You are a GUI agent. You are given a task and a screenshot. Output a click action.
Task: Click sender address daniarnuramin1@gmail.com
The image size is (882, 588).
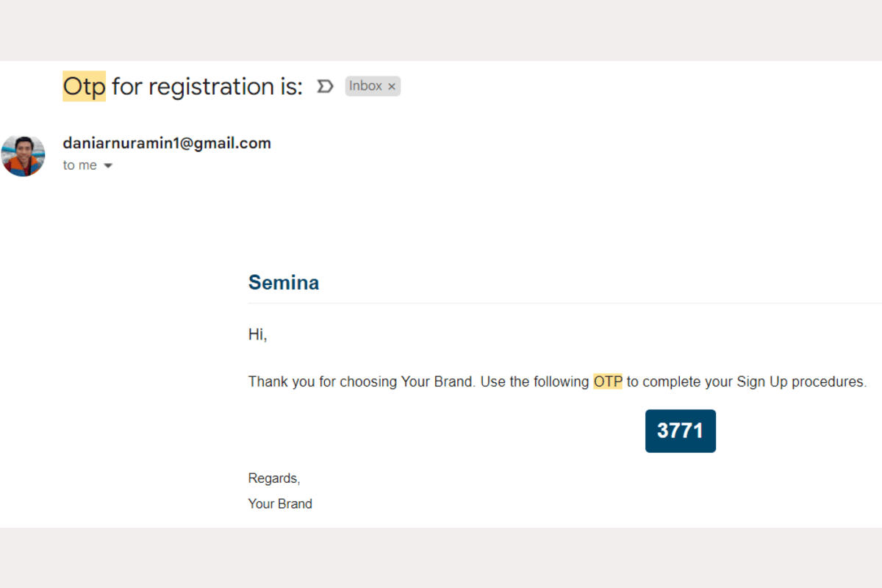167,143
